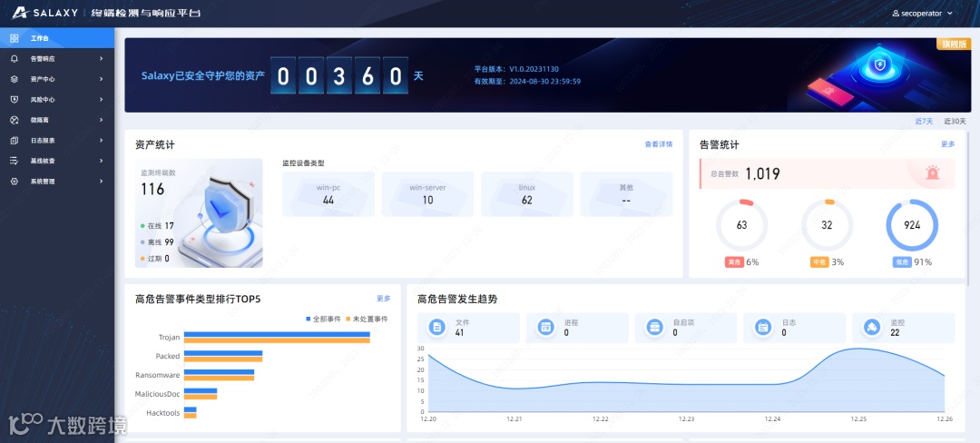Viewport: 980px width, 443px height.
Task: Expand 告警响应 with its arrow
Action: 102,59
